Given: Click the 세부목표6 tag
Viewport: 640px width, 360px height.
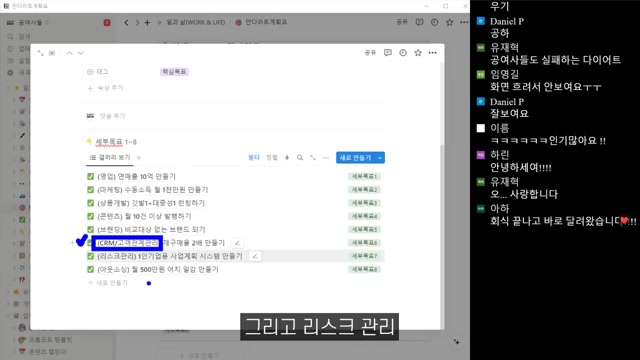Looking at the screenshot, I should [364, 243].
